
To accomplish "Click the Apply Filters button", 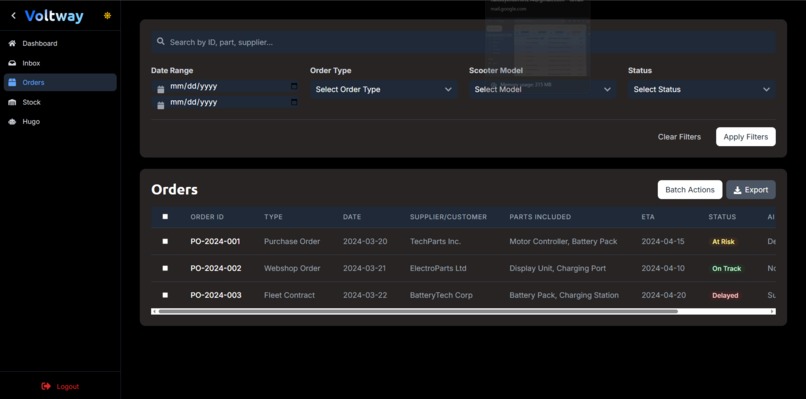I will pos(745,137).
